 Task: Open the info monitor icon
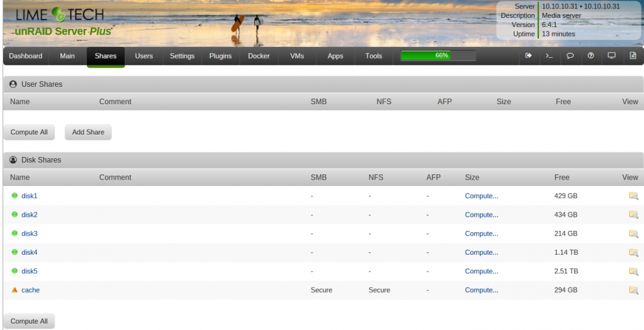pos(612,55)
